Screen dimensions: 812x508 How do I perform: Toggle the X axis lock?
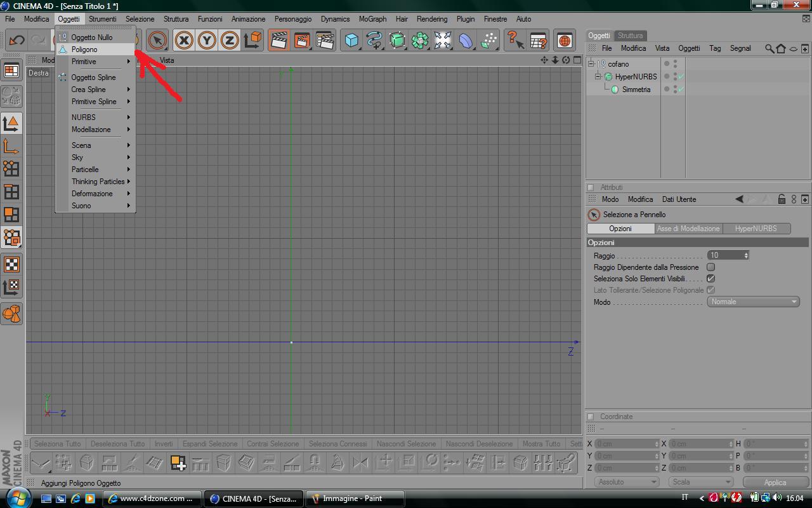184,41
